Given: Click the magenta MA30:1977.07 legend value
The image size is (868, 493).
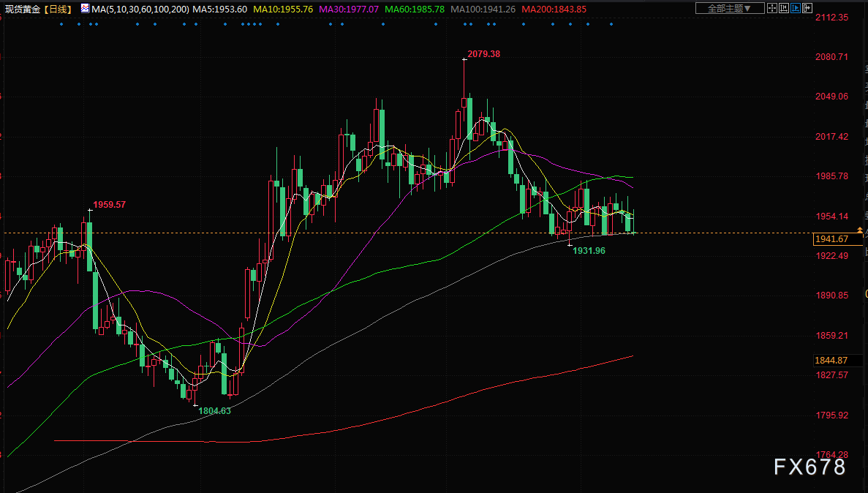Looking at the screenshot, I should point(349,10).
